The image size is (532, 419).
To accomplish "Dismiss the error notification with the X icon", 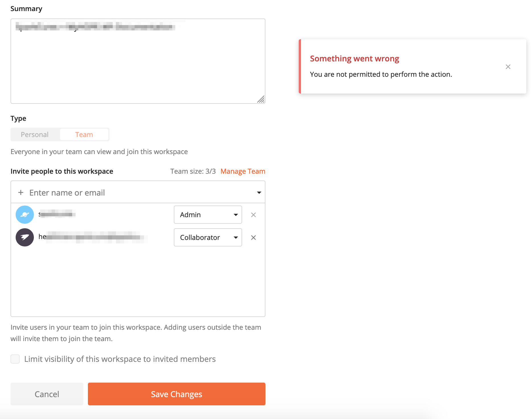I will (x=508, y=67).
